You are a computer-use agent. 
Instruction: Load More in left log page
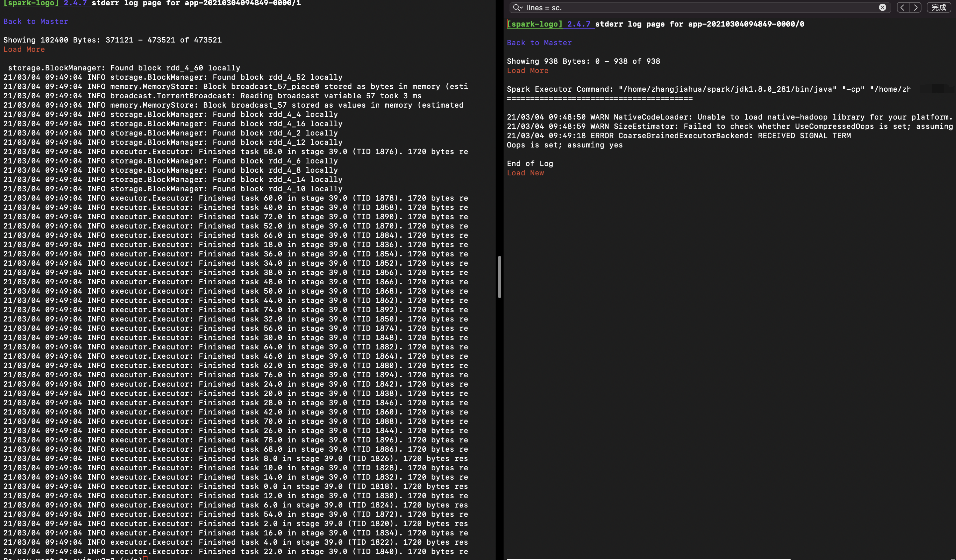click(24, 49)
